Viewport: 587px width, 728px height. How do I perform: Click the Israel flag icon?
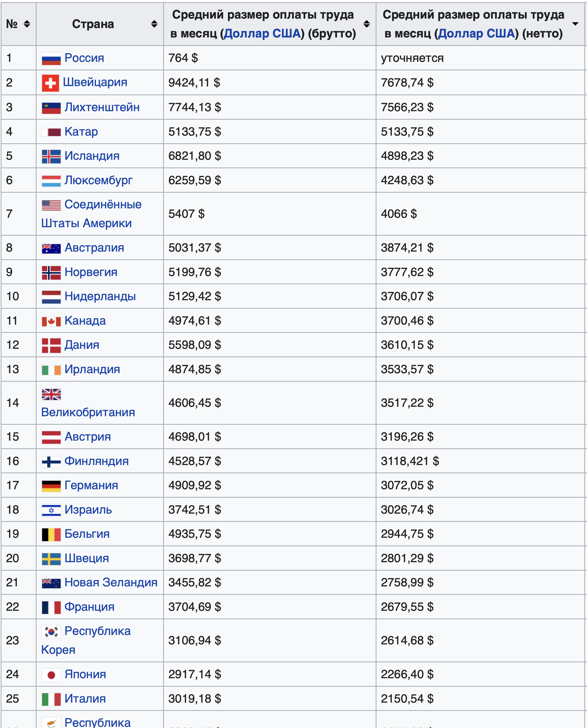click(51, 510)
